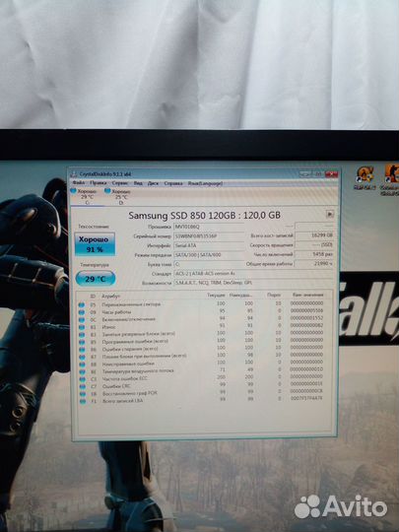The width and height of the screenshot is (399, 532).
Task: Click the serial number field
Action: [x=209, y=235]
